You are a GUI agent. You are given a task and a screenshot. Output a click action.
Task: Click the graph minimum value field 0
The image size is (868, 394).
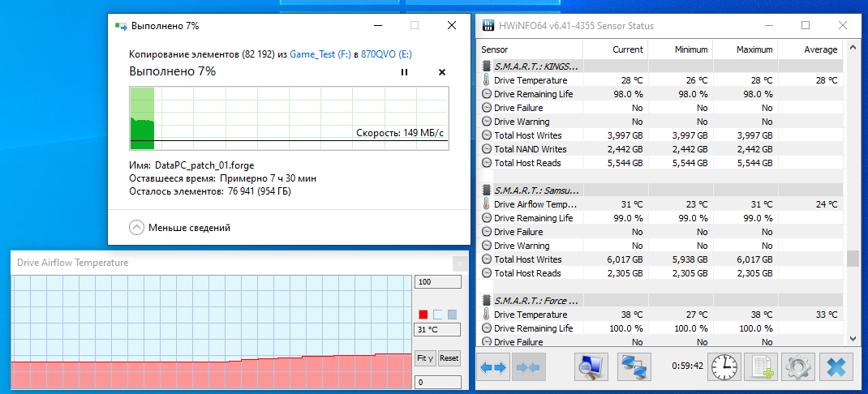pos(438,383)
